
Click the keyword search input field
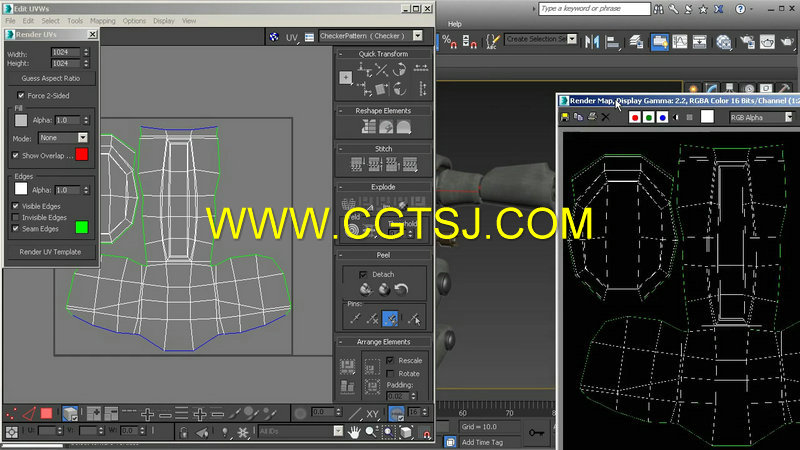pyautogui.click(x=594, y=9)
